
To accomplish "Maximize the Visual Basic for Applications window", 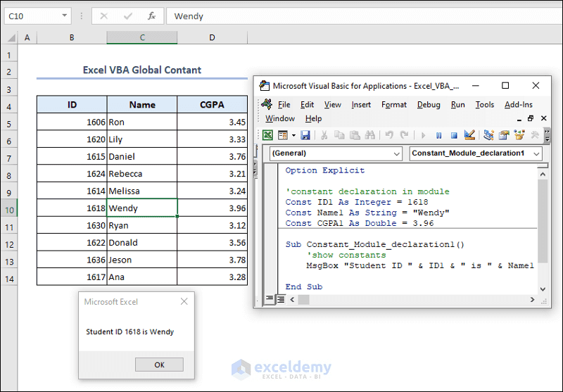I will pyautogui.click(x=505, y=85).
